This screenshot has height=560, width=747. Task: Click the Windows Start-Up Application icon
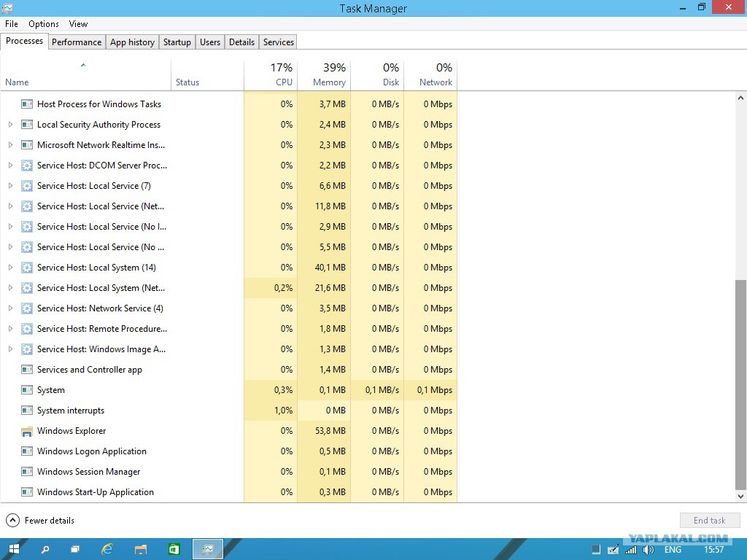(27, 492)
